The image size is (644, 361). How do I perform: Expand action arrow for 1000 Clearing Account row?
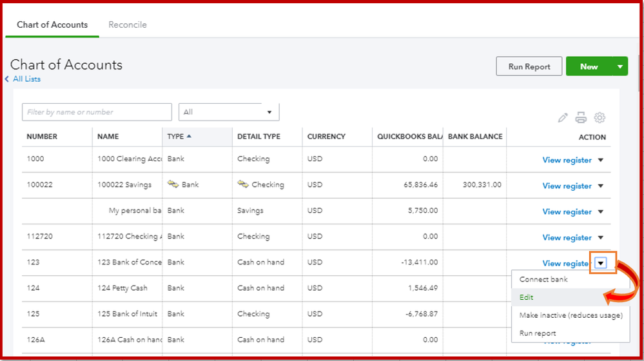[600, 160]
